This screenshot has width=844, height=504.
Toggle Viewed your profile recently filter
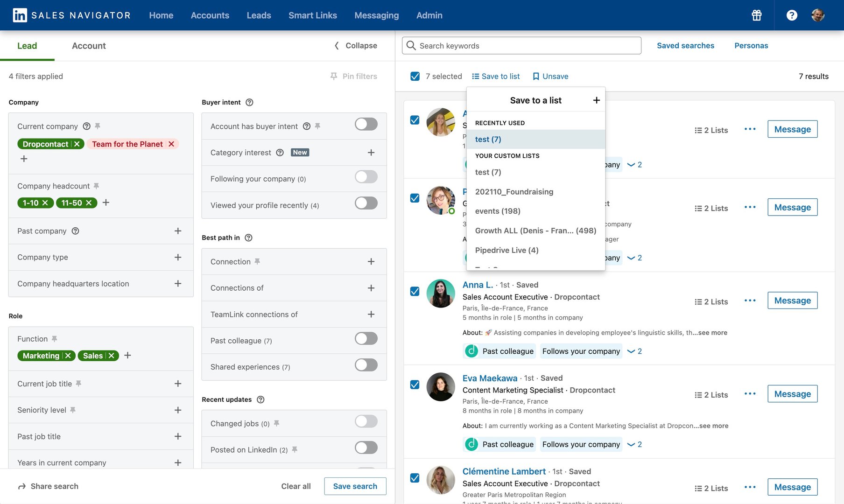(x=366, y=203)
